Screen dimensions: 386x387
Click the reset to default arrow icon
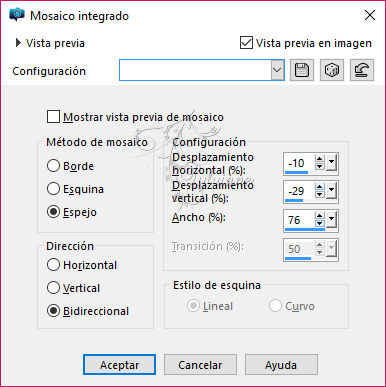[362, 70]
